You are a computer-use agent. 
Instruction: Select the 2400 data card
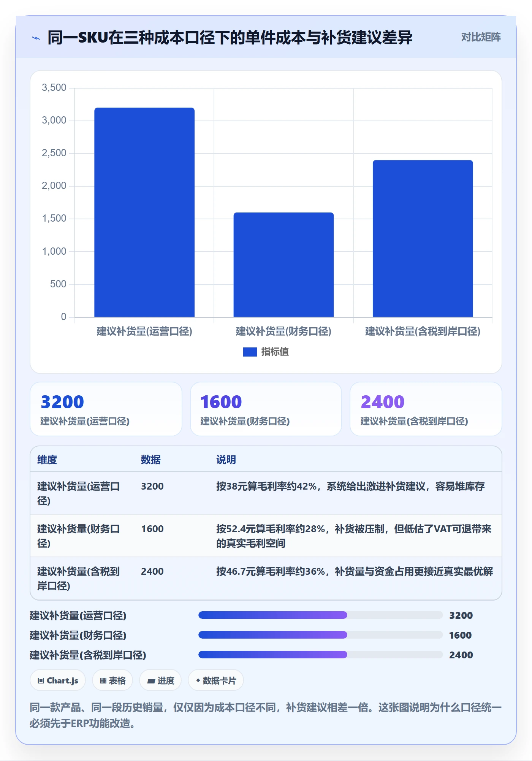tap(426, 409)
